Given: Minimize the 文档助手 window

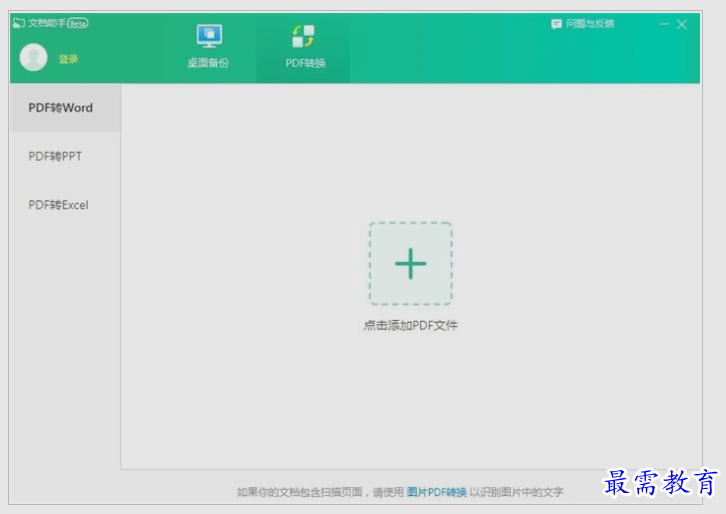Looking at the screenshot, I should (664, 24).
